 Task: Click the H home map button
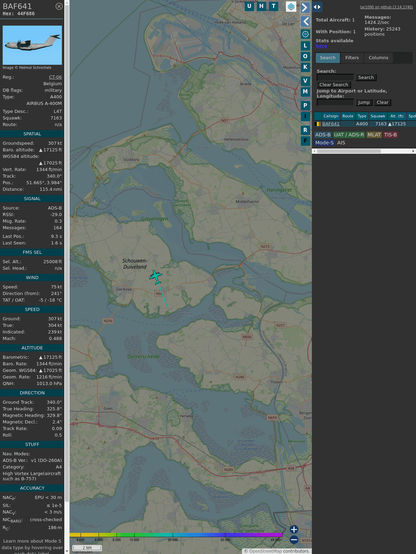pyautogui.click(x=262, y=6)
